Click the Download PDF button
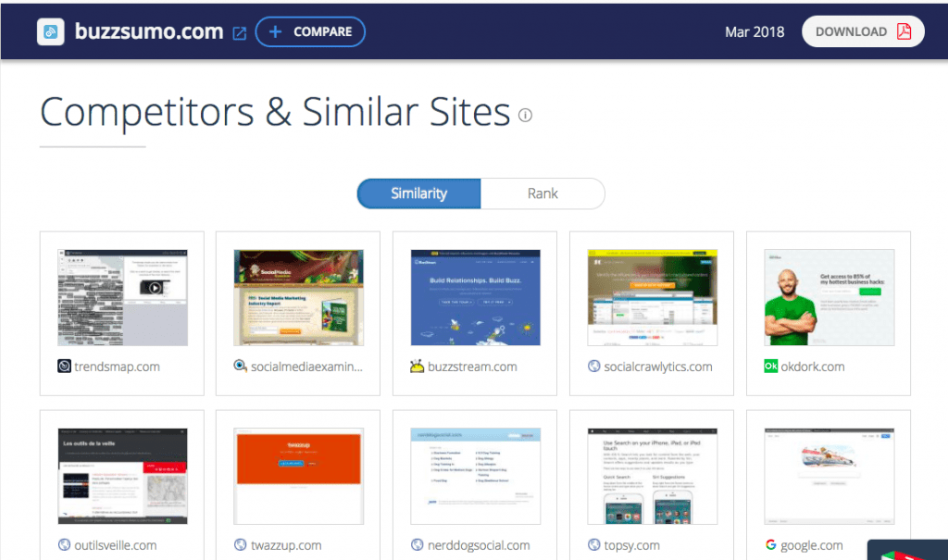 (x=863, y=31)
